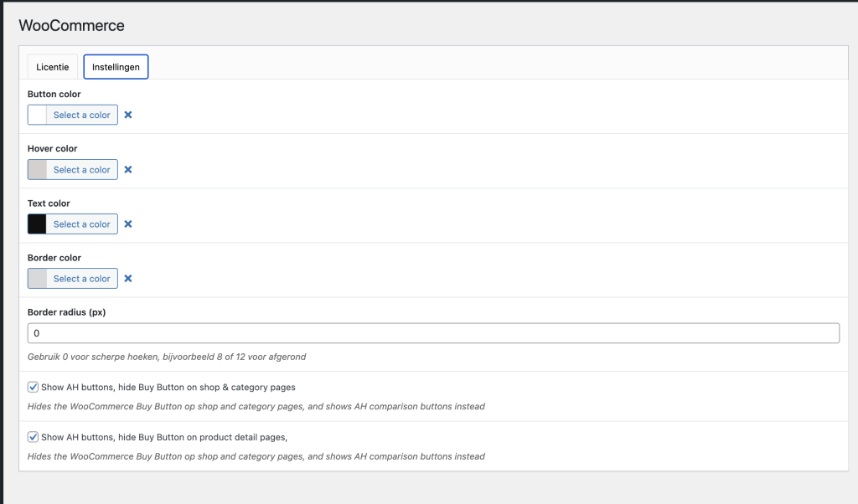Switch to the Instellingen tab
858x504 pixels.
click(x=116, y=67)
